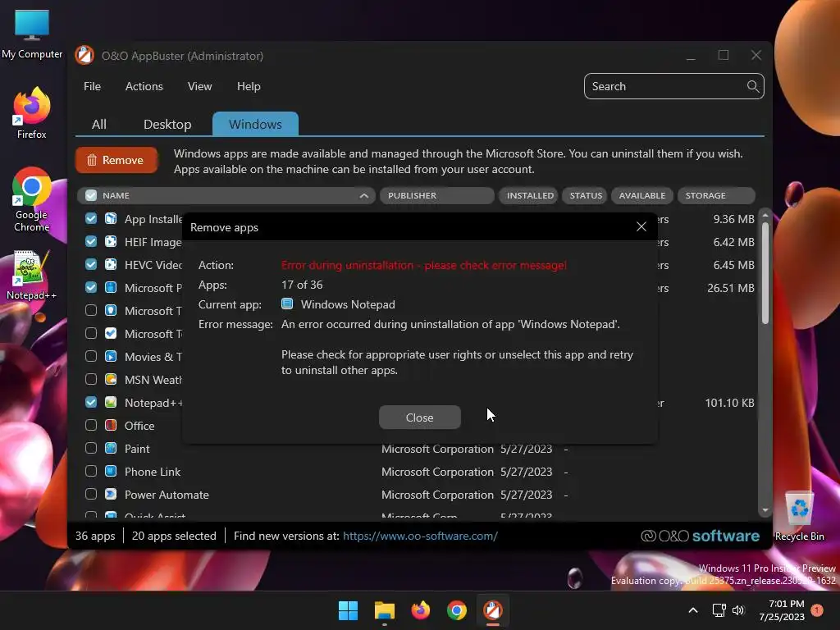Image resolution: width=840 pixels, height=630 pixels.
Task: Click the O&O software logo in status bar
Action: tap(701, 536)
